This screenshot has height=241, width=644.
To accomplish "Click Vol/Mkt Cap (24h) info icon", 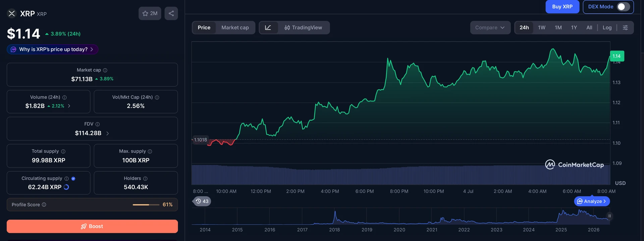I will tap(157, 97).
